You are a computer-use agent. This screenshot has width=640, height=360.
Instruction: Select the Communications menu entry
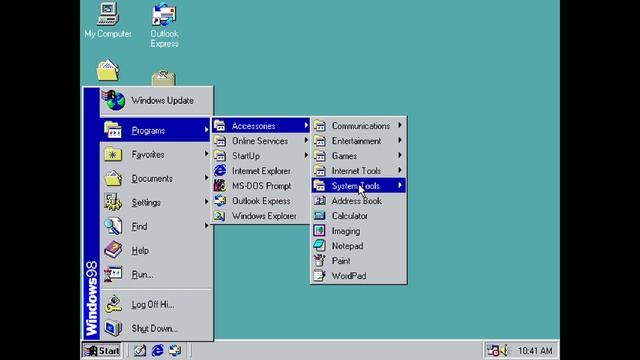[358, 126]
